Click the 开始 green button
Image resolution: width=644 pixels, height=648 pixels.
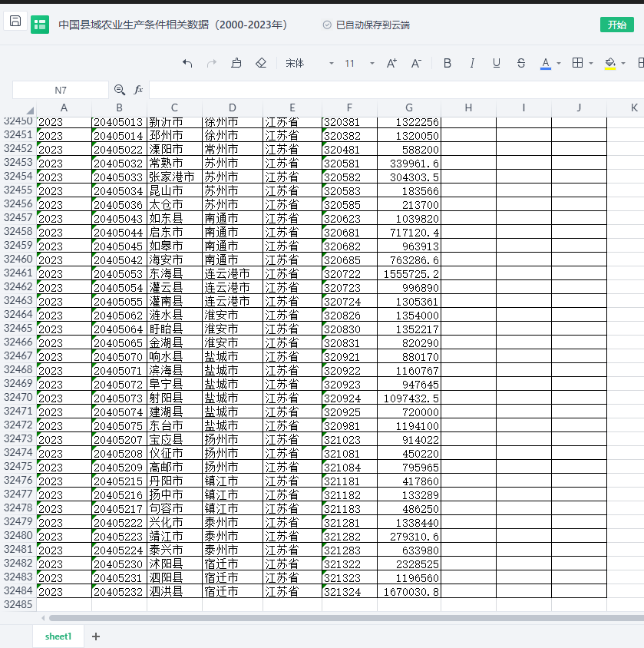tap(616, 25)
